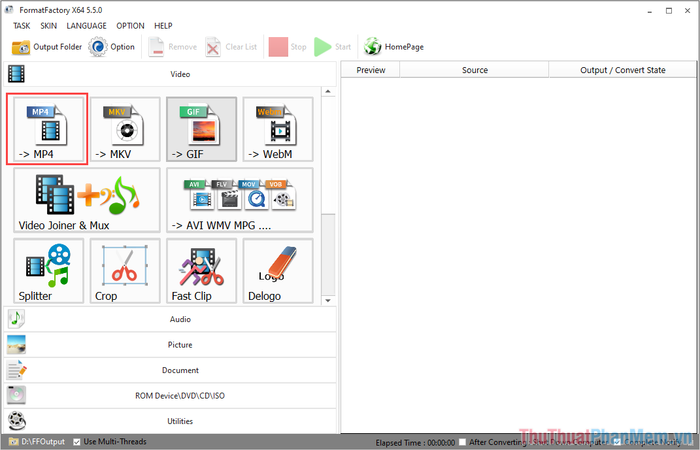This screenshot has height=450, width=700.
Task: Click the Preview column header
Action: tap(371, 70)
